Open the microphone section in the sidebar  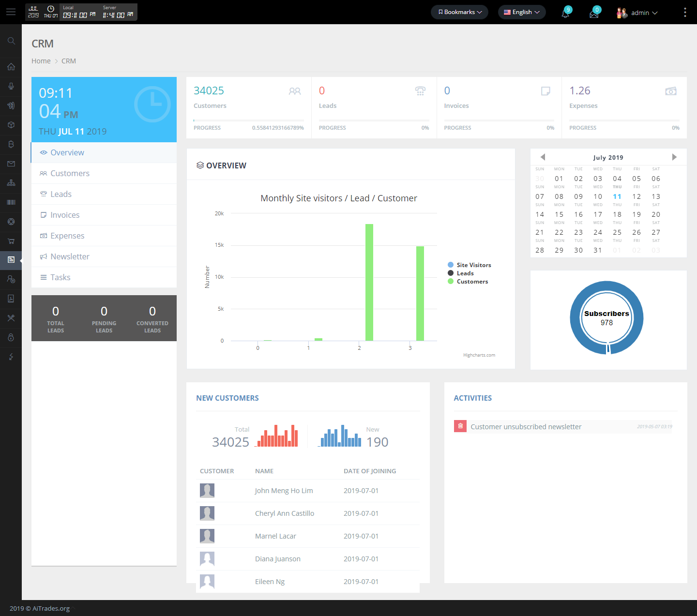[11, 86]
